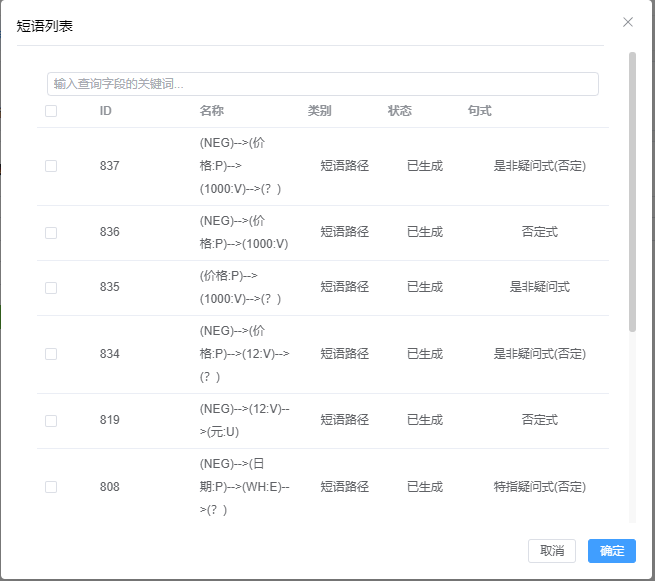Click the 名称 column header
The height and width of the screenshot is (581, 655).
(211, 111)
